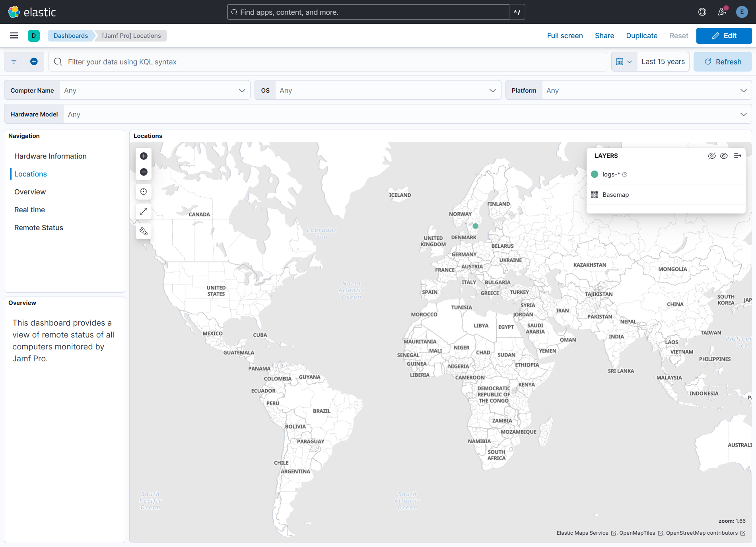Click the add filter plus icon
The height and width of the screenshot is (547, 756).
coord(34,62)
